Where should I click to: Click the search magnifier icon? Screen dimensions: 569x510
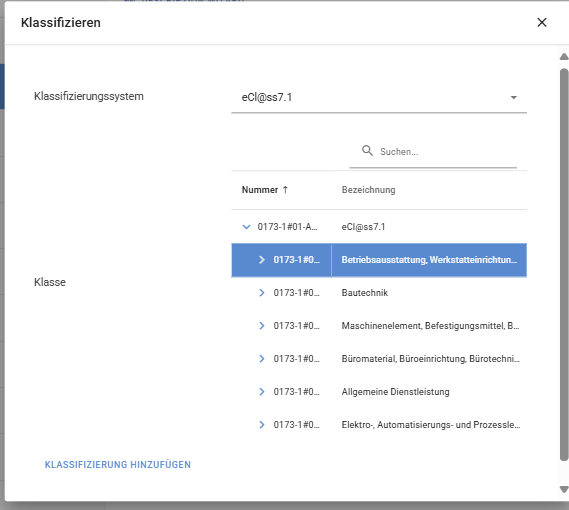pyautogui.click(x=367, y=151)
